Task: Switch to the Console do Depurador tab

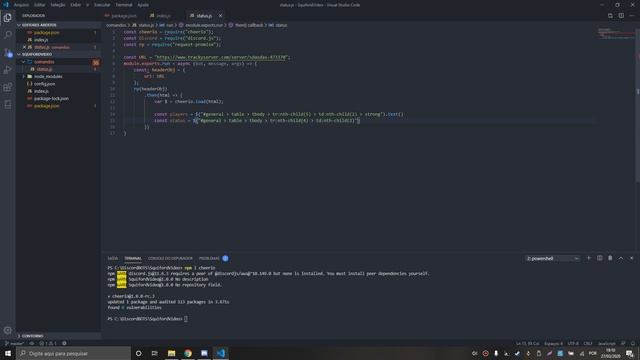Action: (170, 258)
